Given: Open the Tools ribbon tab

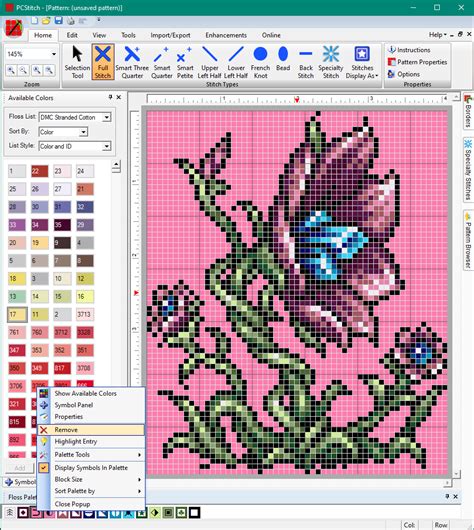Looking at the screenshot, I should (128, 35).
